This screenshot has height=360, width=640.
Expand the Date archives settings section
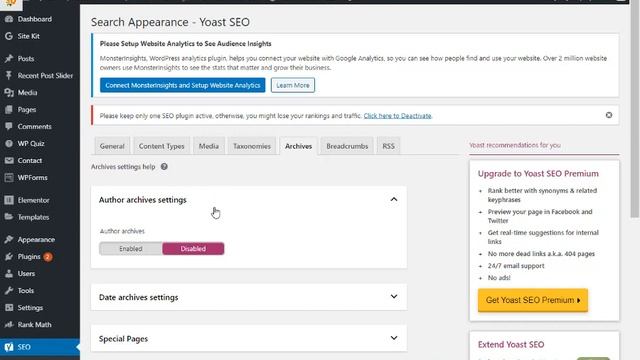point(393,297)
